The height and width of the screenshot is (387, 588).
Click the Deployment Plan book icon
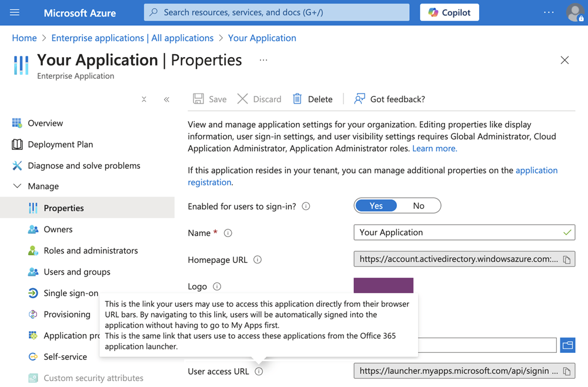point(17,144)
